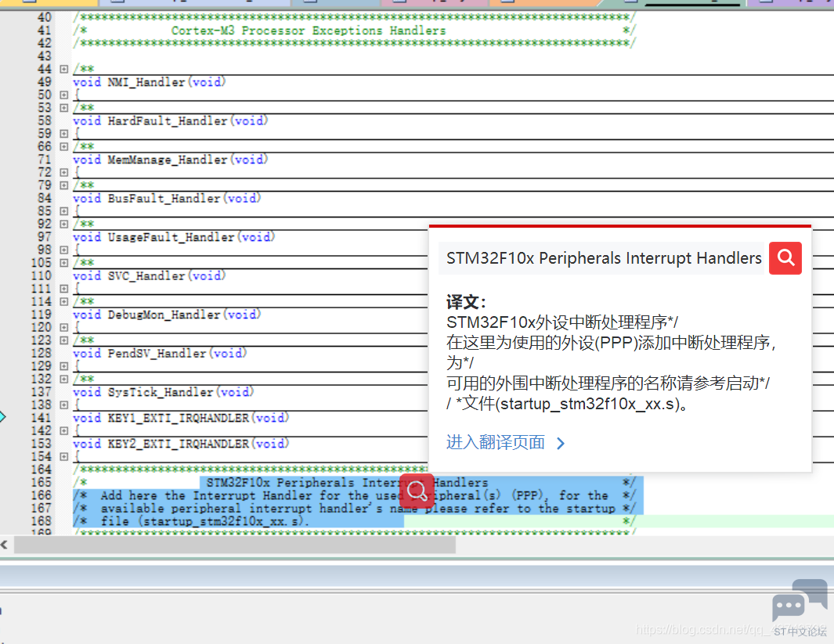Click the 'void HardFault_Handler(void)' code line
The width and height of the screenshot is (834, 644).
[x=170, y=121]
